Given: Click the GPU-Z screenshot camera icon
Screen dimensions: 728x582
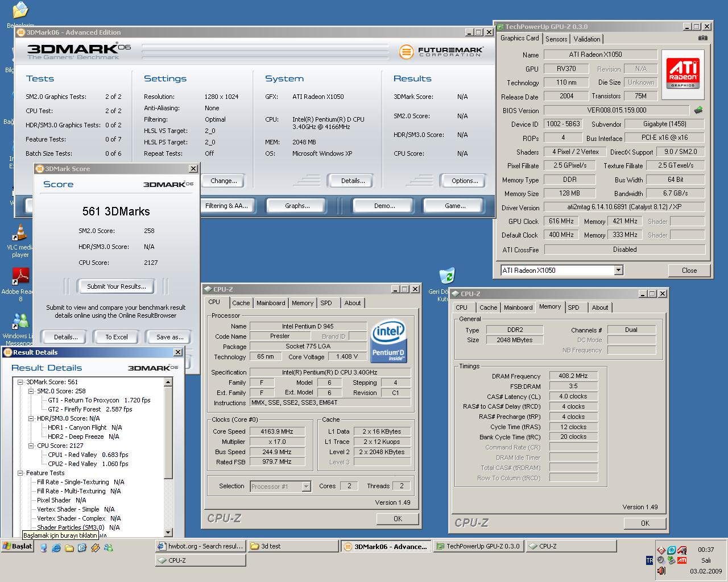Looking at the screenshot, I should pyautogui.click(x=703, y=39).
